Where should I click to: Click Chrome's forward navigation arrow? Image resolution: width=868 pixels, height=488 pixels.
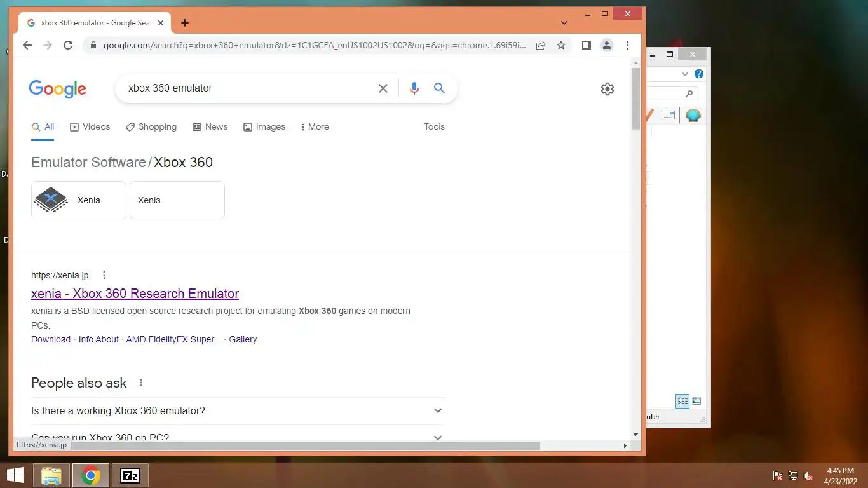(x=47, y=45)
